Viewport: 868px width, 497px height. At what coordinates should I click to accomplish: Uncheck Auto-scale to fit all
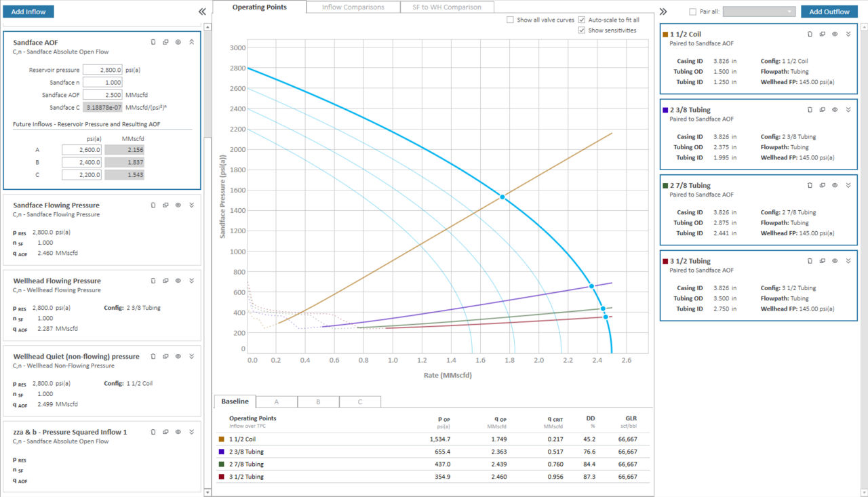(582, 20)
